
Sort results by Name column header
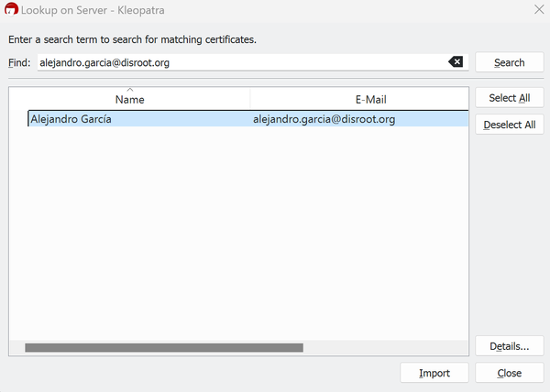[x=129, y=99]
